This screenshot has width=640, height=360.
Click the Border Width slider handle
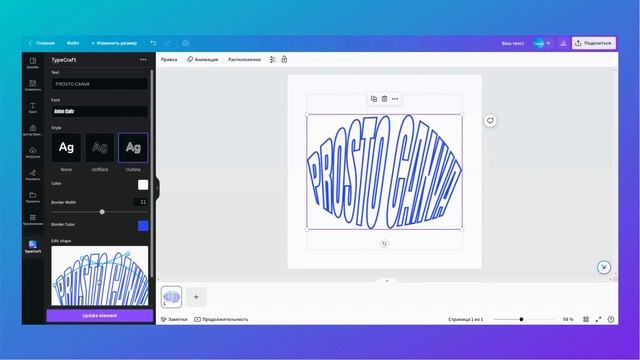click(x=102, y=212)
